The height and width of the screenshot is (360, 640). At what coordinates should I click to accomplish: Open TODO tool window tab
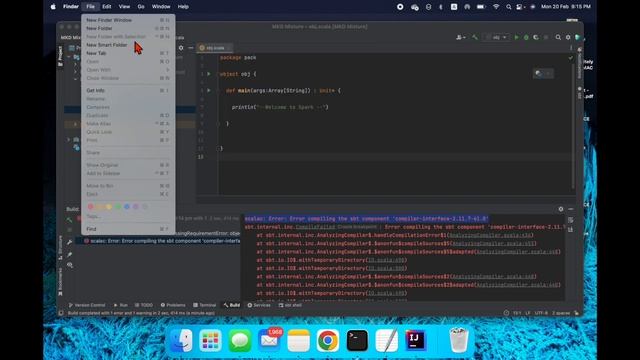click(144, 305)
